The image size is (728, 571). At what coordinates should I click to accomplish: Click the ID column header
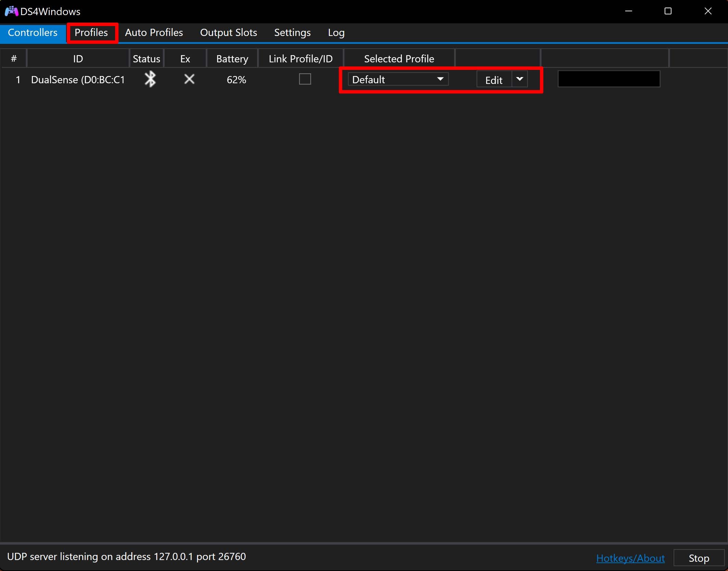[x=78, y=59]
